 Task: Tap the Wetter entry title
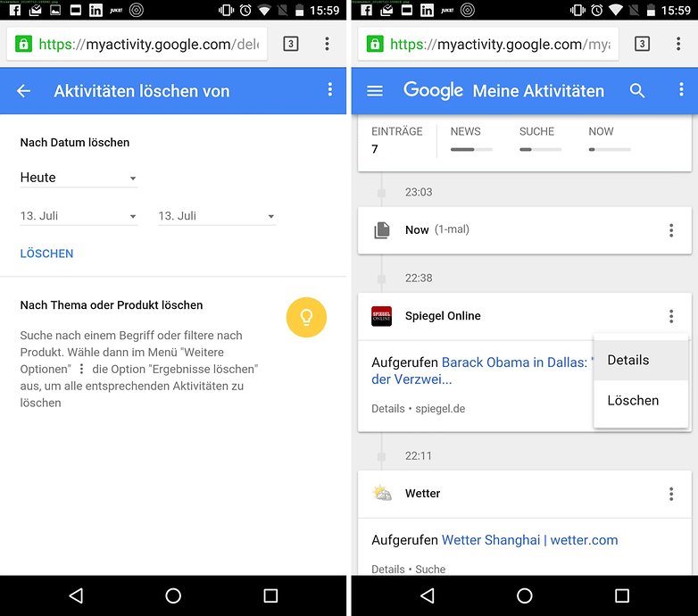point(422,493)
